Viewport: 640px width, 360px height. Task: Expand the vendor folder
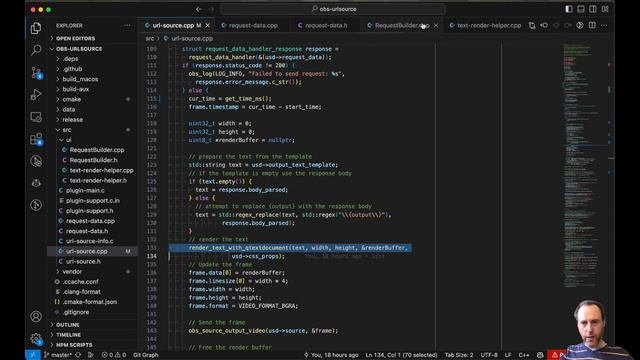[x=72, y=271]
